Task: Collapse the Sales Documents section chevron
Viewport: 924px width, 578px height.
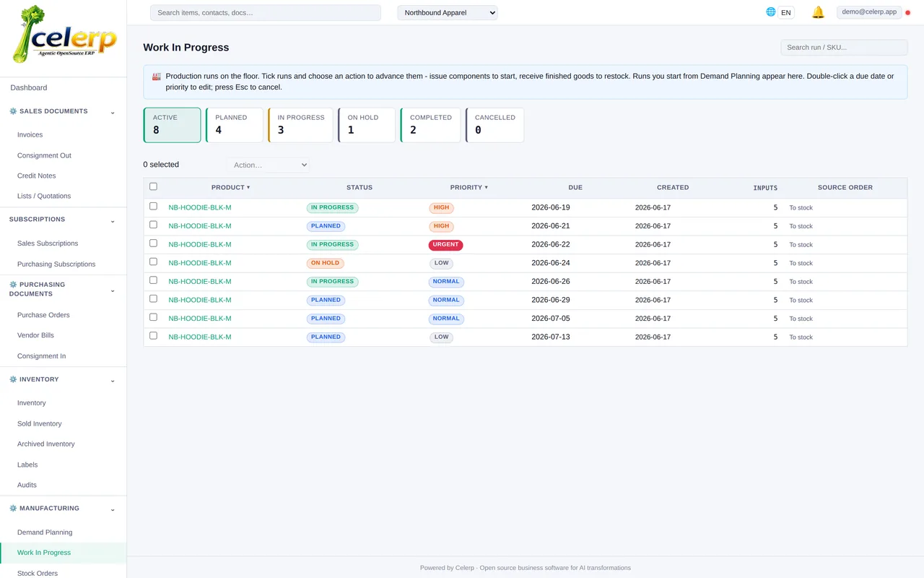Action: pos(113,112)
